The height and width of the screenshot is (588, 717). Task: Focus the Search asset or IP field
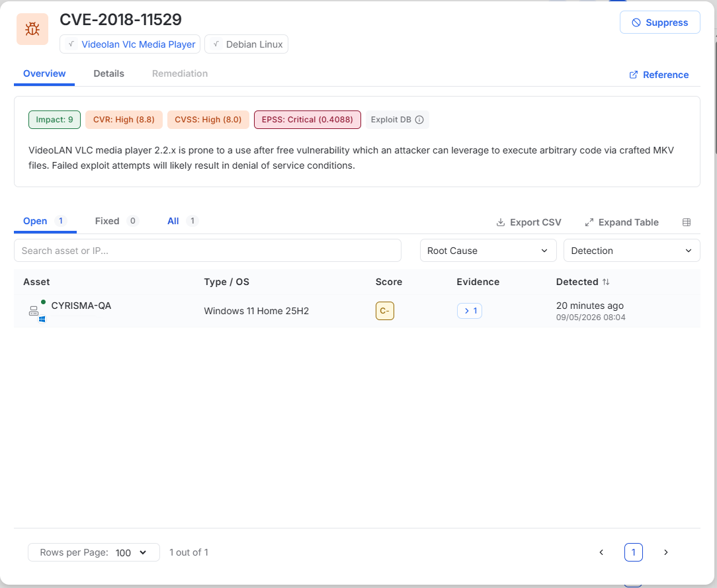[x=208, y=251]
